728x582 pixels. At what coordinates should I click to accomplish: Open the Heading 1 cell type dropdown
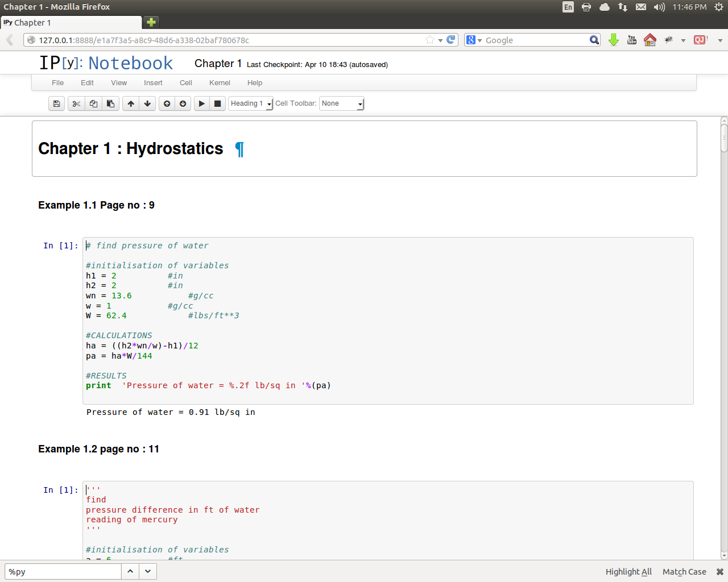click(x=251, y=103)
